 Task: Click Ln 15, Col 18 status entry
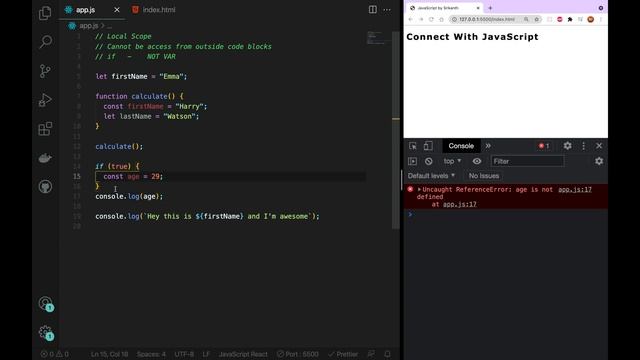(109, 354)
